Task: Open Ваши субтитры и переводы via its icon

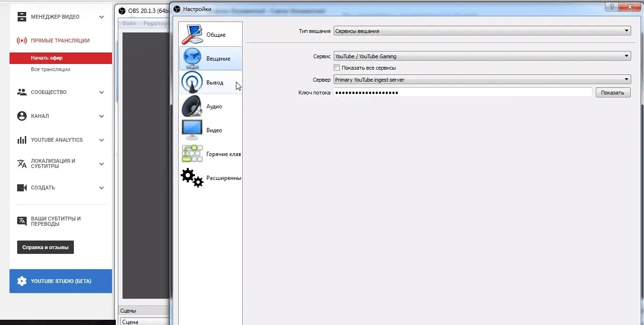Action: (x=22, y=221)
